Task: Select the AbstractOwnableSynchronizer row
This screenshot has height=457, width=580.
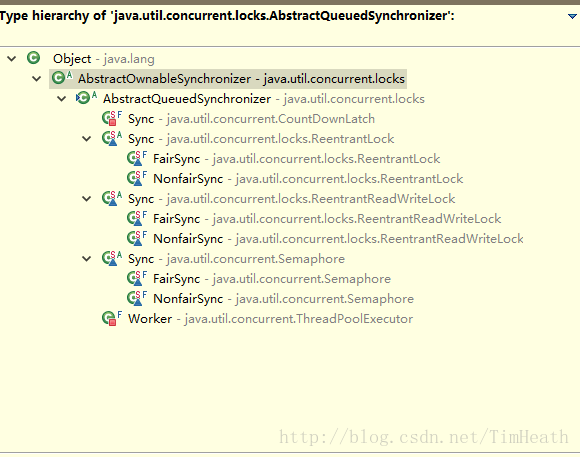Action: point(241,79)
